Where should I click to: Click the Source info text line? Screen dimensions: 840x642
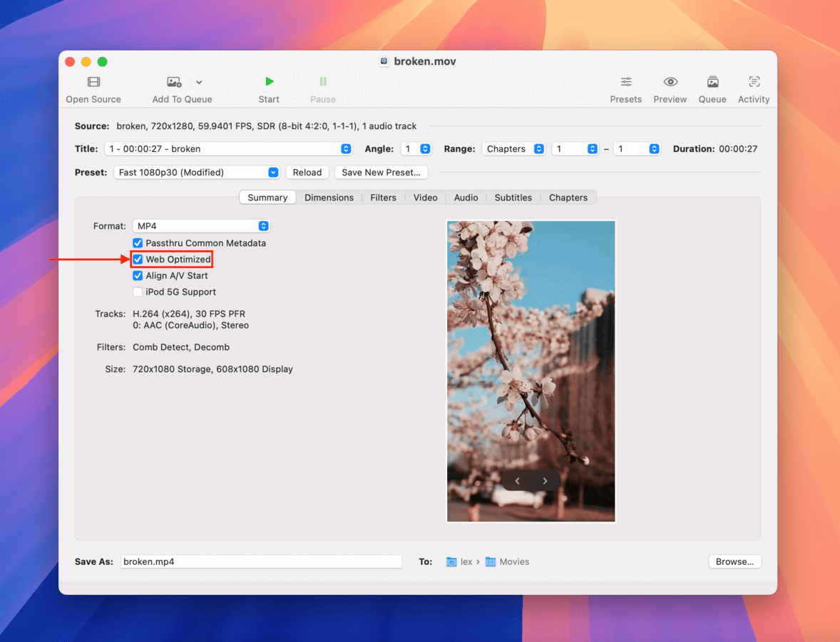(x=266, y=126)
